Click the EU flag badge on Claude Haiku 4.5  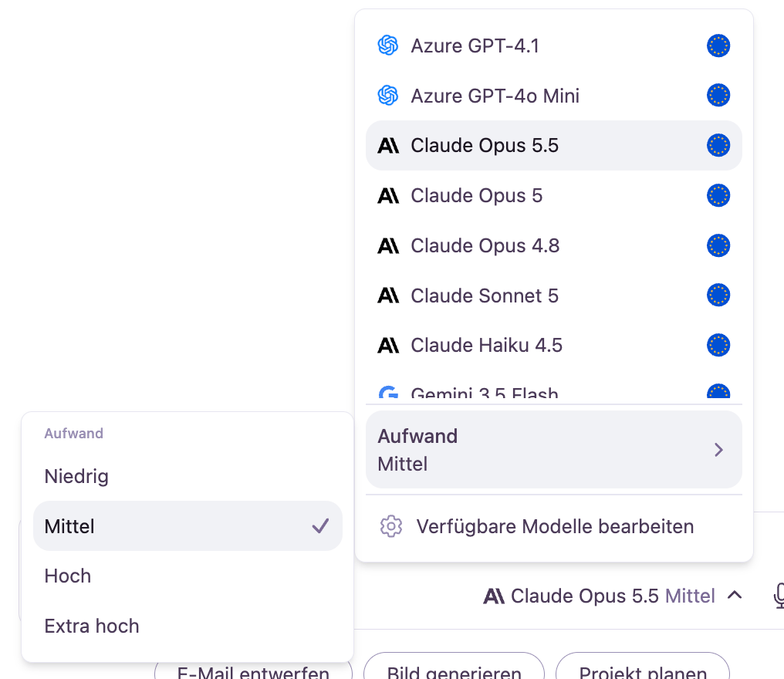tap(718, 345)
